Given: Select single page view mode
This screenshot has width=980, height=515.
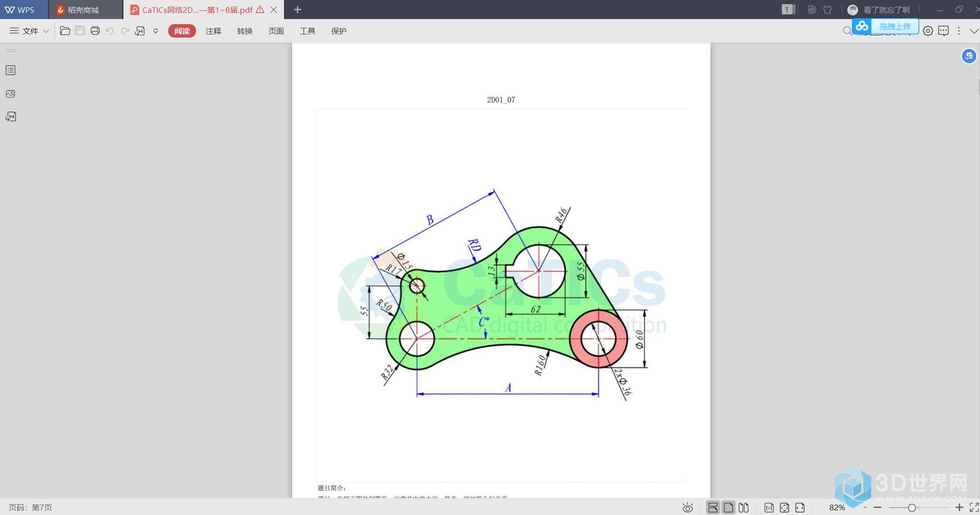Looking at the screenshot, I should click(728, 508).
